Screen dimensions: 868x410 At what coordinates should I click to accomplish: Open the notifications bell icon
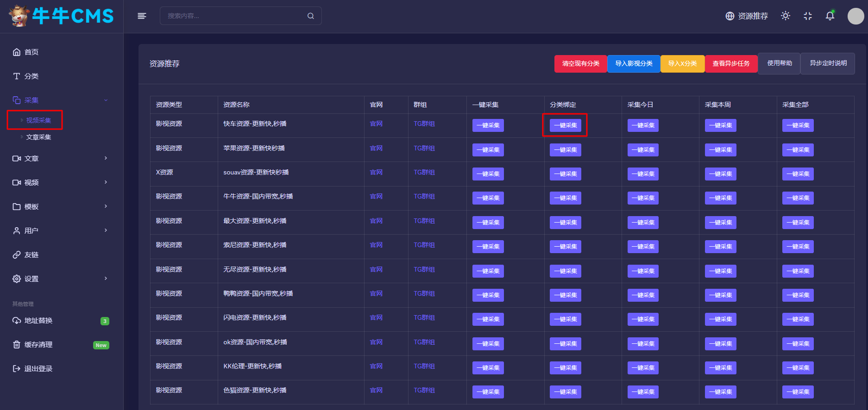click(x=830, y=16)
